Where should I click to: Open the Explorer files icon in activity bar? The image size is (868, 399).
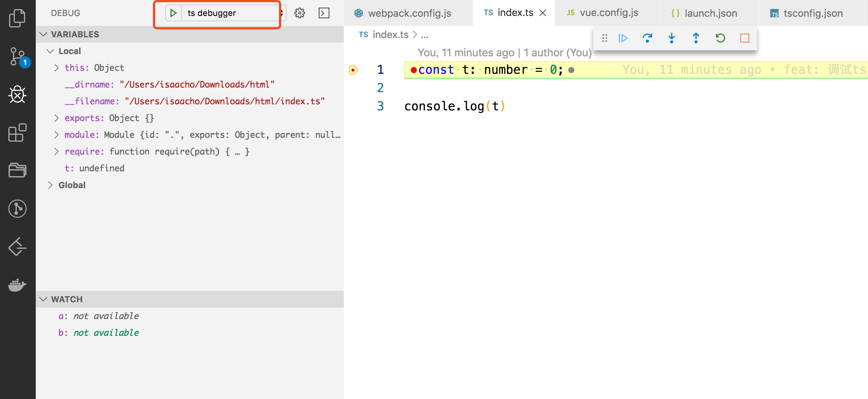[17, 18]
